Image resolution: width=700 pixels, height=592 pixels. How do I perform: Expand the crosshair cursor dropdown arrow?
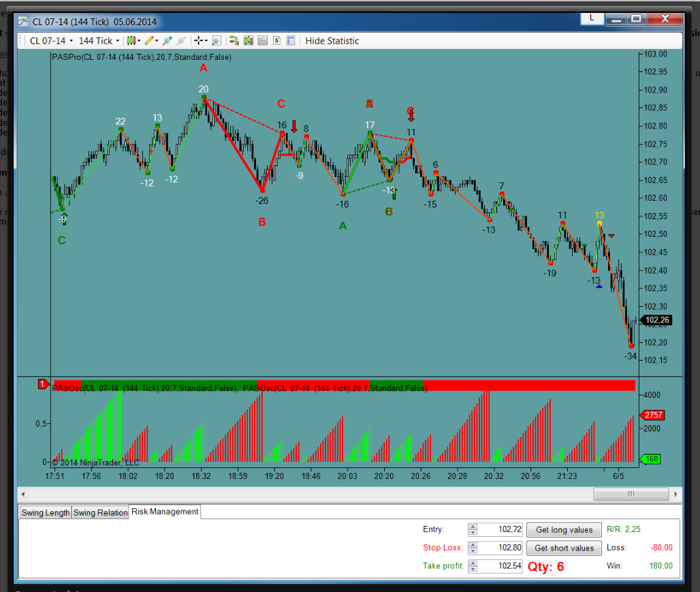(206, 41)
